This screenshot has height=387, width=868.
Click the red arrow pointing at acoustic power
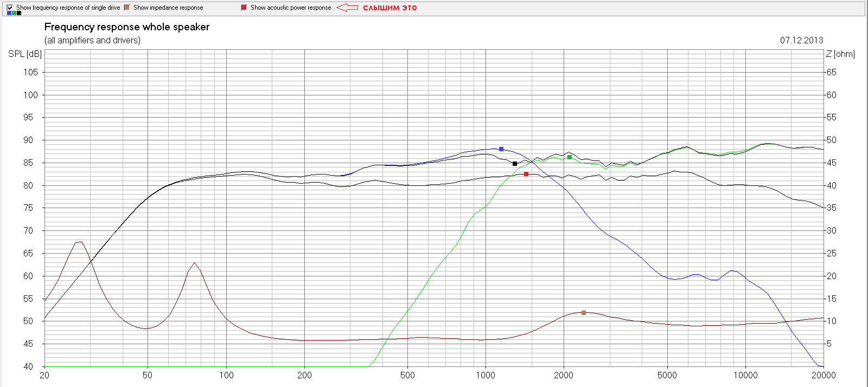tap(347, 8)
